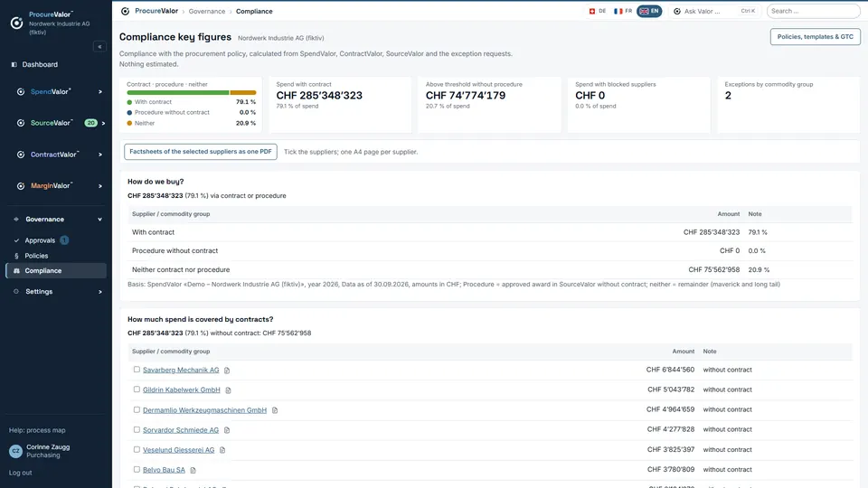Click the SourceValor badge showing 20

point(90,123)
